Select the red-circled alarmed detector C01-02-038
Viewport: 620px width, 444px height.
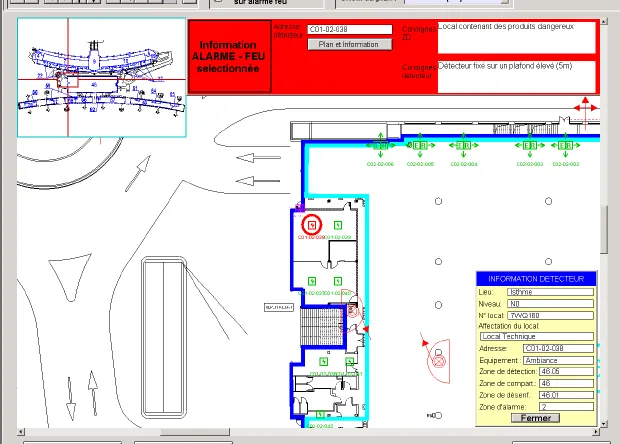coord(312,225)
